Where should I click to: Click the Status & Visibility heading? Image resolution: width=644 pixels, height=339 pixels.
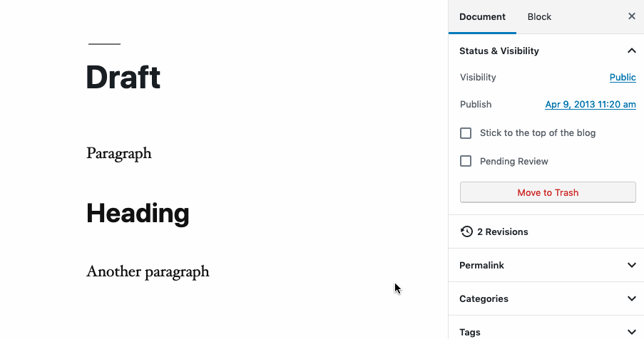[499, 51]
